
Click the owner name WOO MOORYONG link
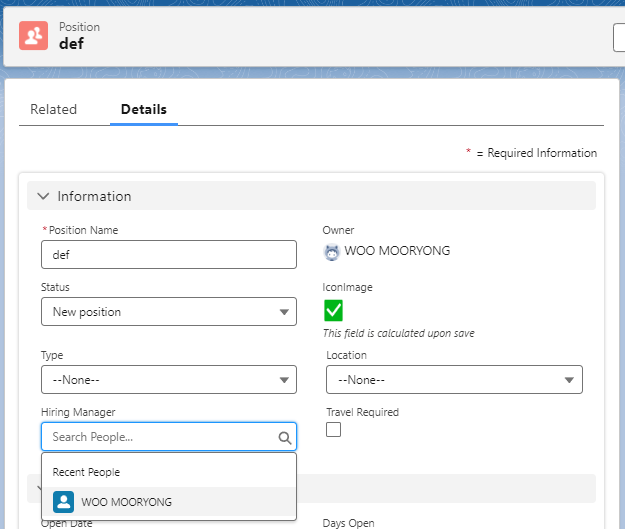(x=397, y=251)
